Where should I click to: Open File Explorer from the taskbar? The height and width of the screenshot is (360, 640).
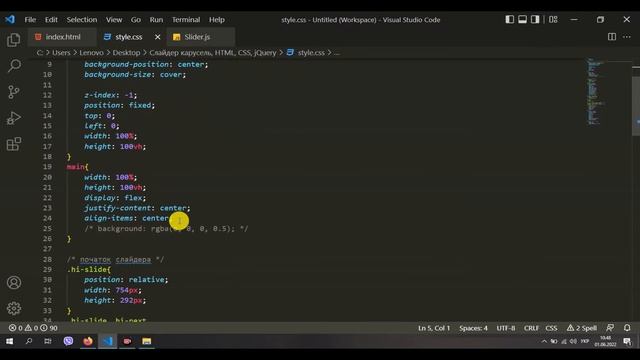(x=147, y=341)
